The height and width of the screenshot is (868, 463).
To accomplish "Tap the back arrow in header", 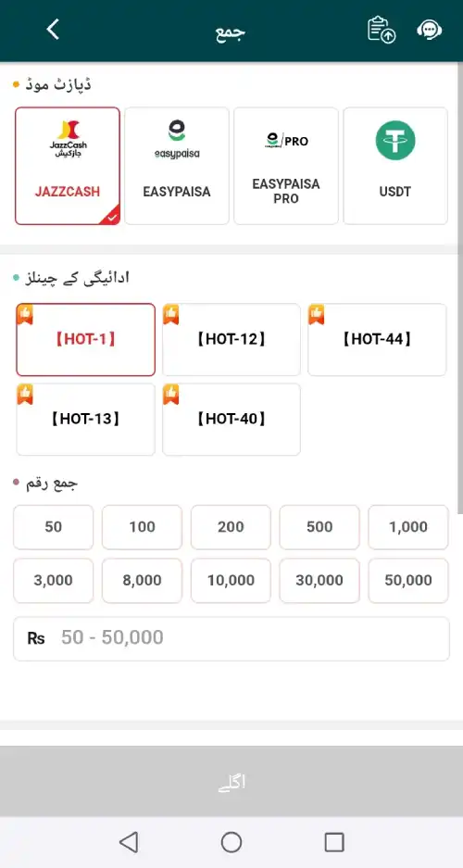I will (x=53, y=30).
